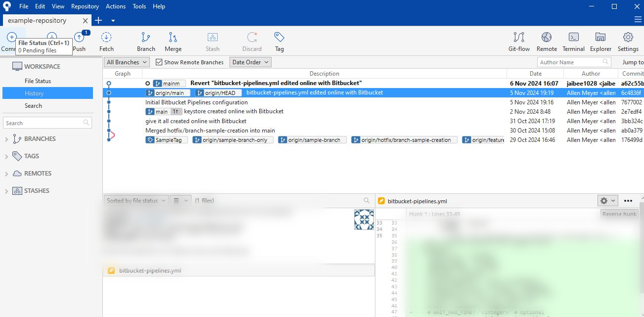This screenshot has height=317, width=644.
Task: Click the Reverse hunk button
Action: pos(619,214)
